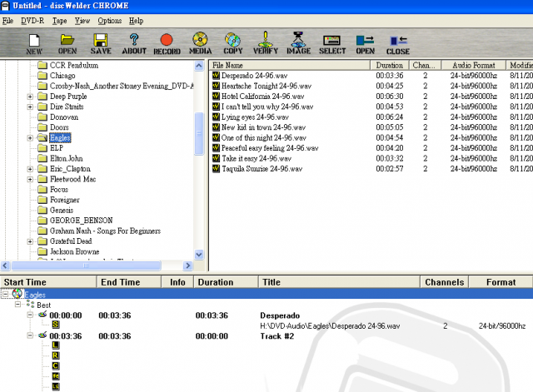Sort files by File Name column header
Viewport: 533px width, 392px height.
click(290, 65)
